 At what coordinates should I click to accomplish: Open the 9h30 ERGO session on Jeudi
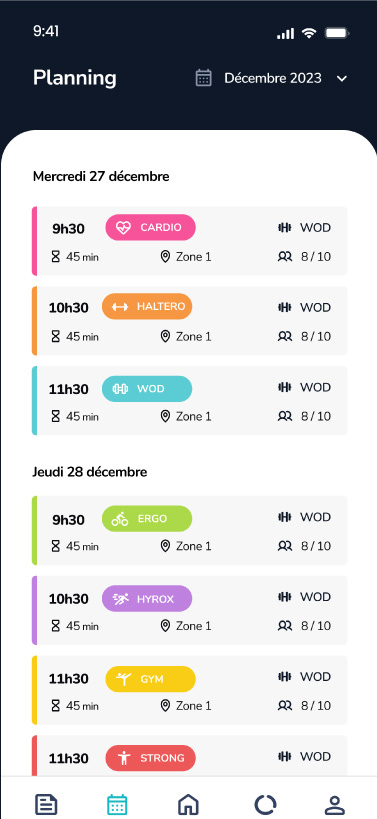coord(190,530)
